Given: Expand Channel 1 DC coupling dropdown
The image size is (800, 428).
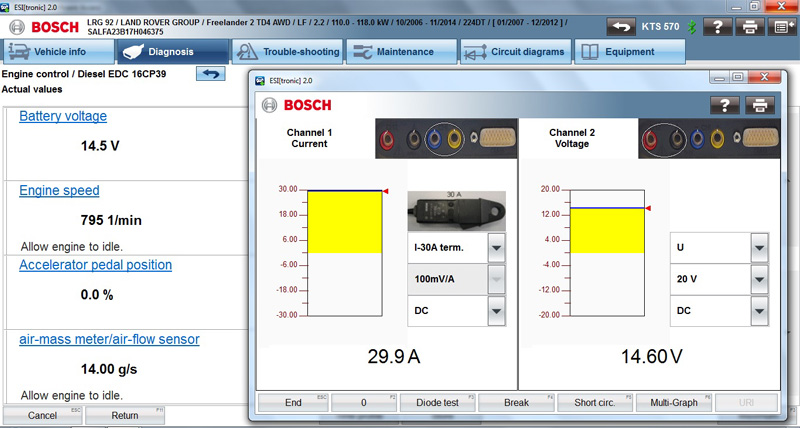Looking at the screenshot, I should [x=496, y=311].
